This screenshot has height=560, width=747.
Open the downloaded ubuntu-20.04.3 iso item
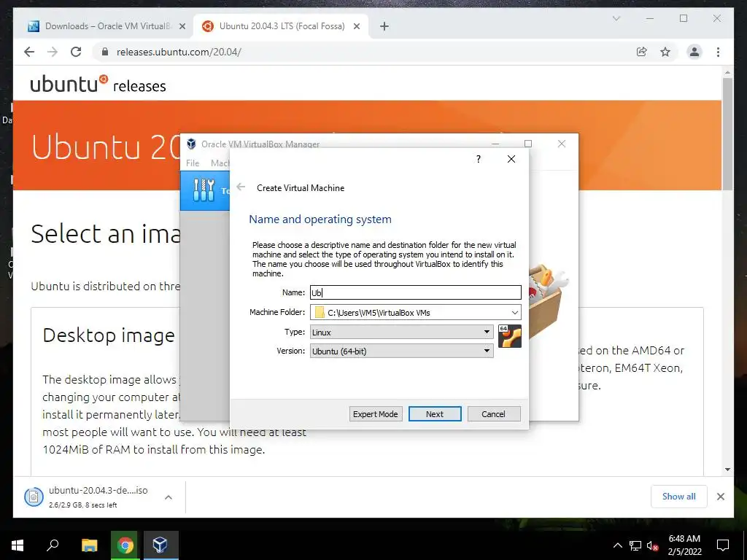pyautogui.click(x=98, y=497)
